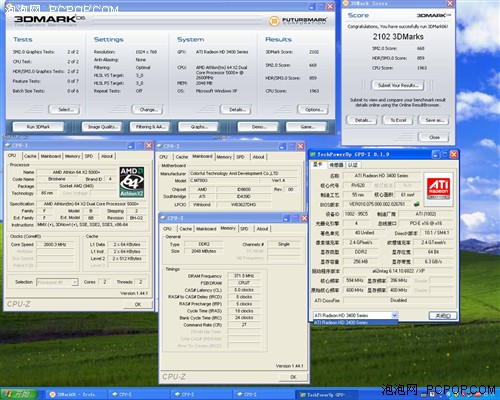Viewport: 500px width, 400px height.
Task: Click Select... under Tests
Action: click(64, 109)
